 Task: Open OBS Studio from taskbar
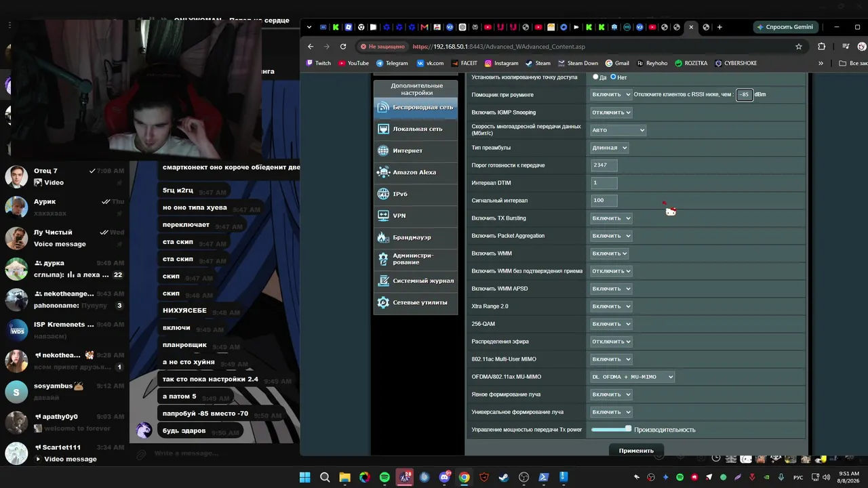click(524, 477)
